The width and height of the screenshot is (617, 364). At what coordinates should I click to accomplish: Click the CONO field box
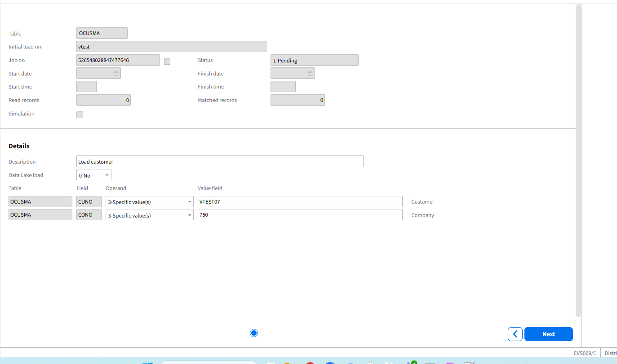point(89,215)
